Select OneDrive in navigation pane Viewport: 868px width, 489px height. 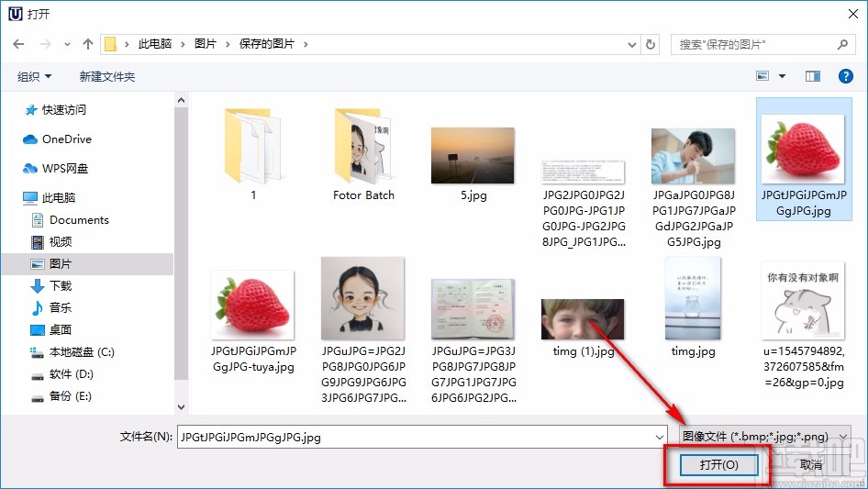(x=58, y=139)
